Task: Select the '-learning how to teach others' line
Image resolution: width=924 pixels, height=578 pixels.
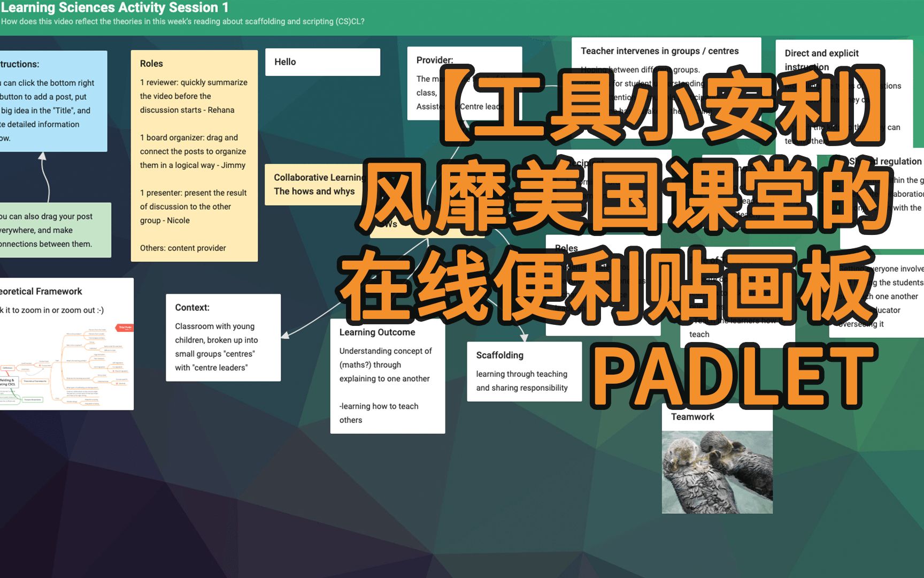Action: click(x=379, y=413)
